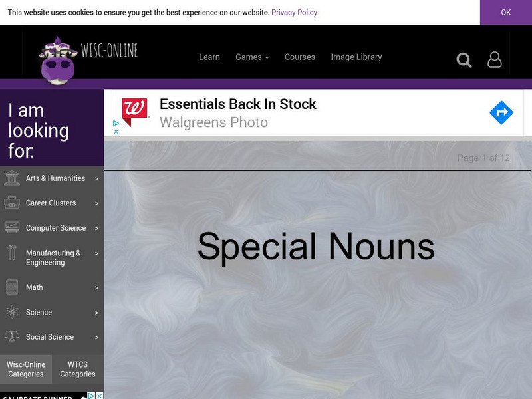Image resolution: width=532 pixels, height=399 pixels.
Task: Expand Manufacturing & Engineering category arrow
Action: (x=96, y=253)
